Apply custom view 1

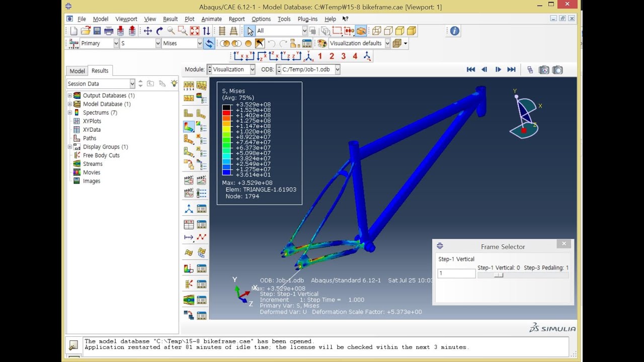(x=320, y=56)
